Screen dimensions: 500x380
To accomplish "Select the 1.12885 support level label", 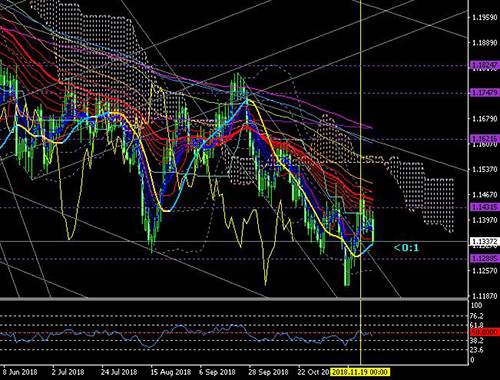I will pos(485,258).
